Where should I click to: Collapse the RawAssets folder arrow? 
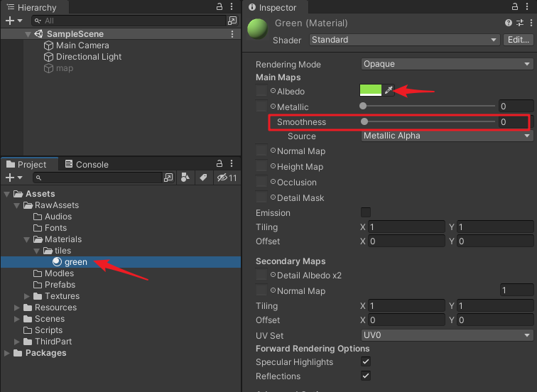16,205
